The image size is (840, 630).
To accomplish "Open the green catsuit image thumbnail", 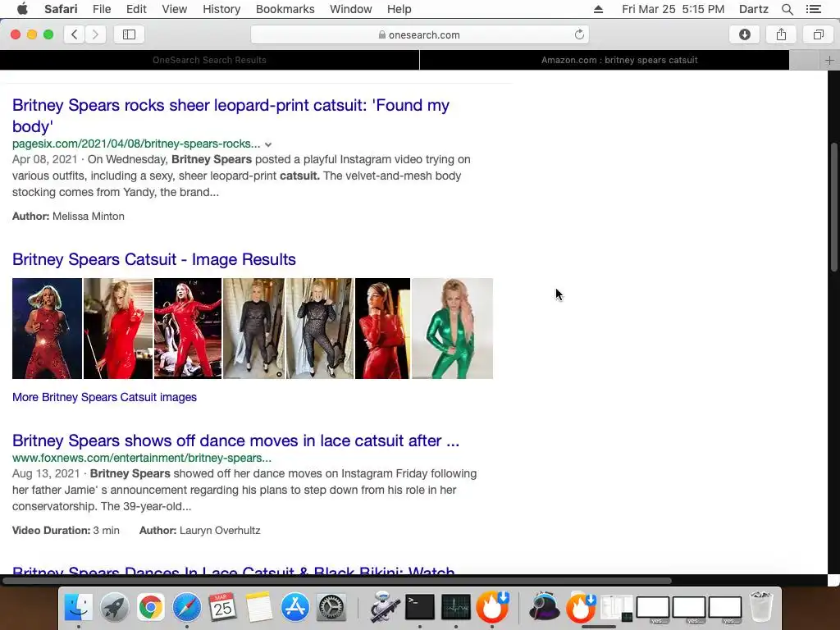I will [452, 328].
